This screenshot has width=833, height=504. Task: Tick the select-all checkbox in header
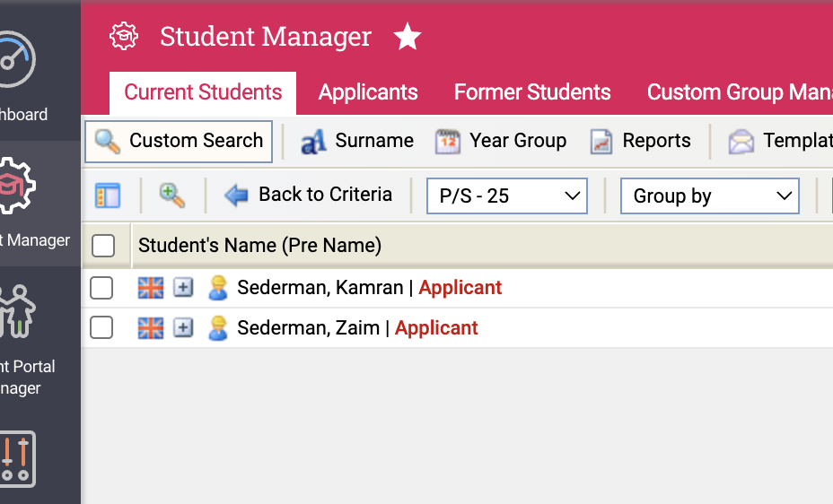(x=103, y=246)
